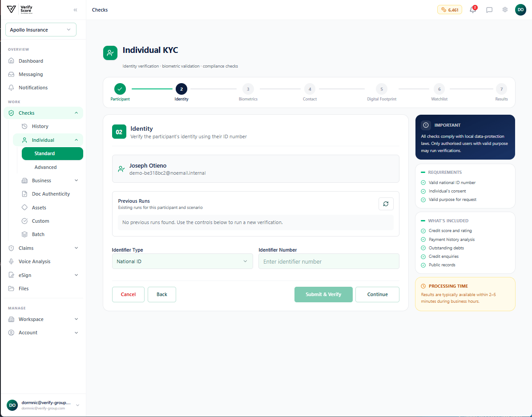Click the Custom checkmark circle icon
Viewport: 532px width, 417px height.
[x=24, y=221]
